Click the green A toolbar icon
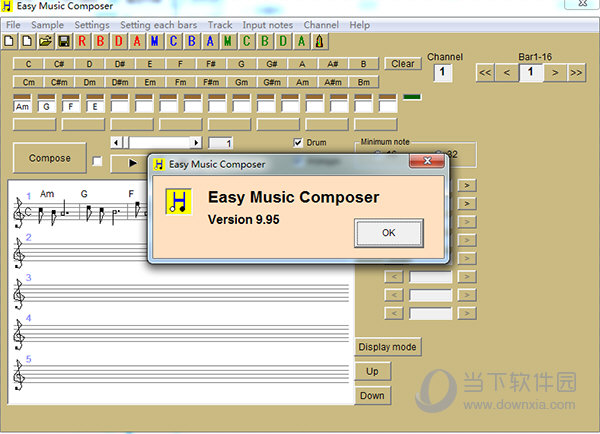 302,41
